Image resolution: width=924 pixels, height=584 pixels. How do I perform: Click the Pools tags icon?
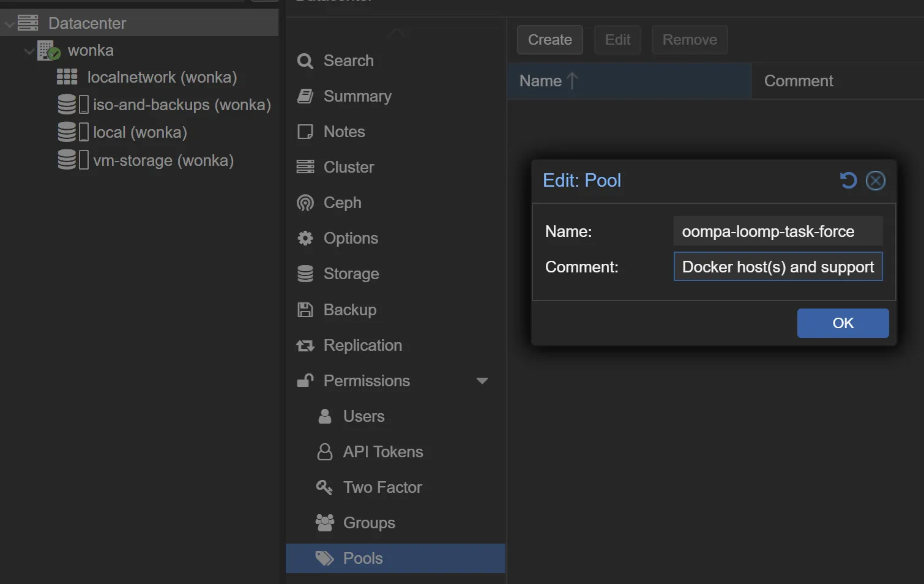[x=325, y=558]
